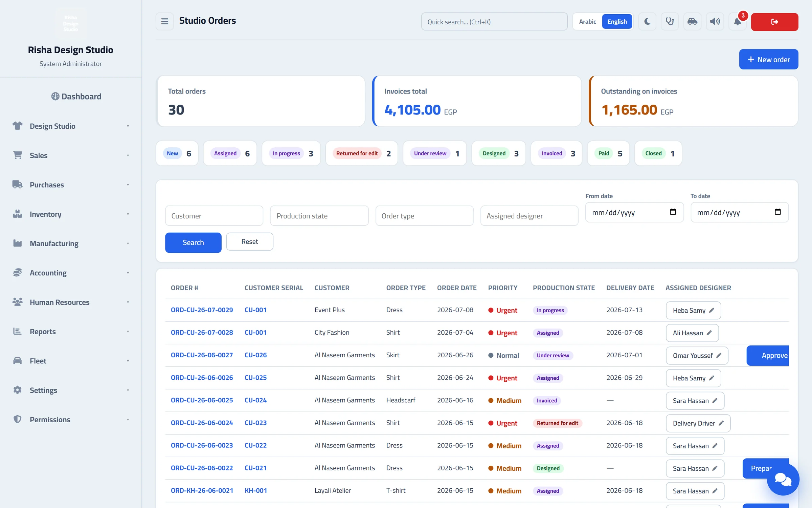Expand the Manufacturing sidebar menu
This screenshot has height=508, width=812.
(x=71, y=244)
